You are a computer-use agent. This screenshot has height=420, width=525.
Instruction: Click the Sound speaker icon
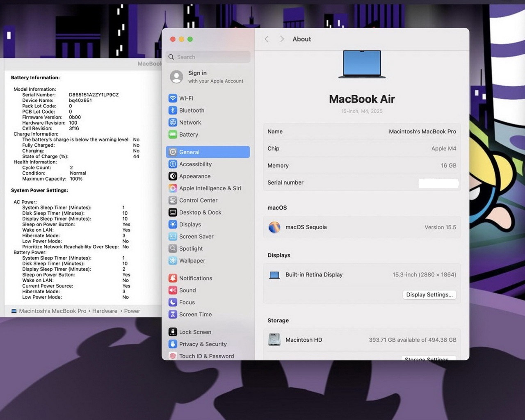tap(173, 290)
